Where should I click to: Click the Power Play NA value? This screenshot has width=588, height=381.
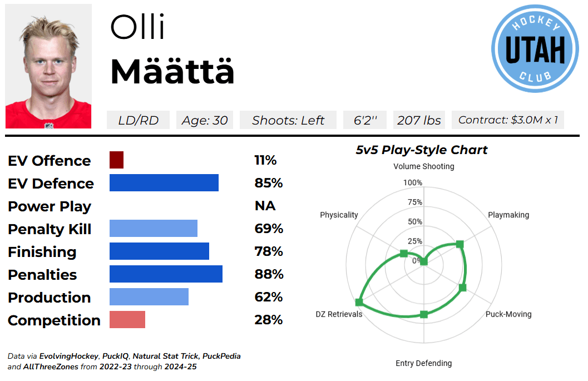[265, 206]
